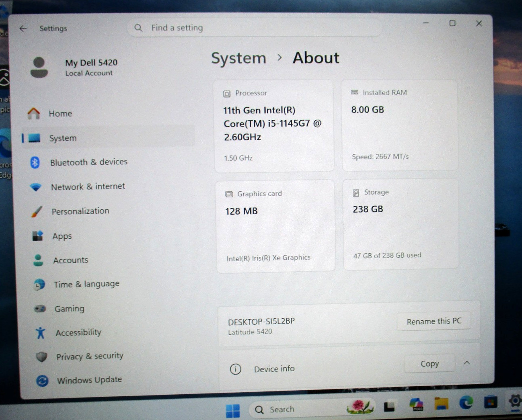Click the Intel(R) Iris(R) Xe Graphics text
Image resolution: width=522 pixels, height=420 pixels.
click(x=268, y=258)
